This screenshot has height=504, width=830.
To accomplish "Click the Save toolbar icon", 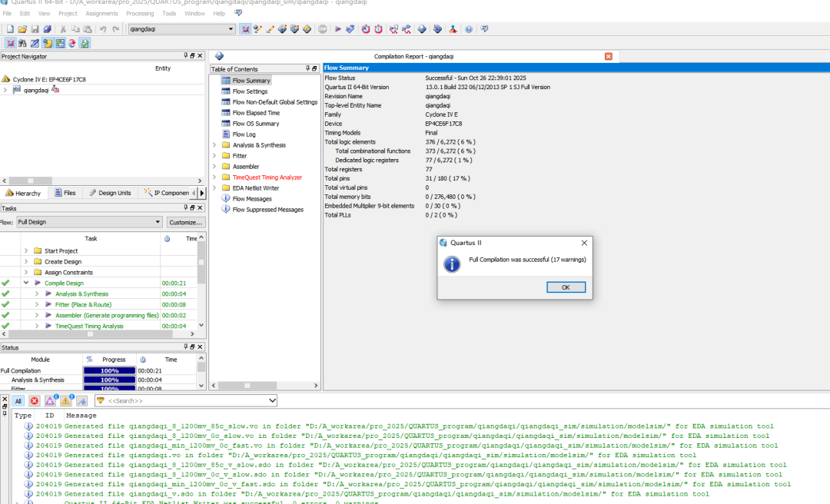I will 35,29.
